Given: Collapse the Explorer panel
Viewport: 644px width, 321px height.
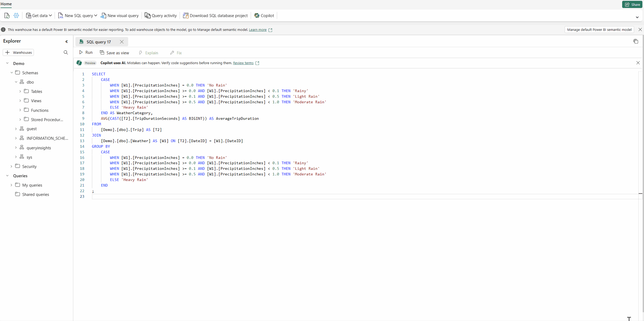Looking at the screenshot, I should [x=67, y=41].
